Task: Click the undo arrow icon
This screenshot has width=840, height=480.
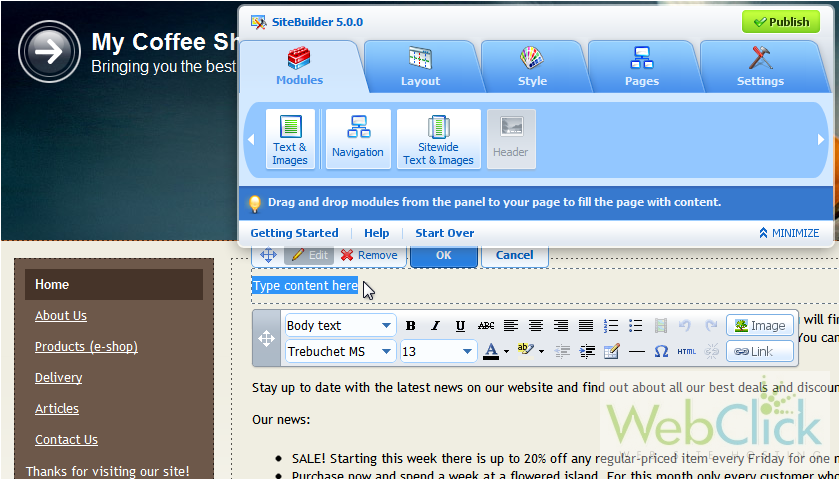Action: (685, 326)
